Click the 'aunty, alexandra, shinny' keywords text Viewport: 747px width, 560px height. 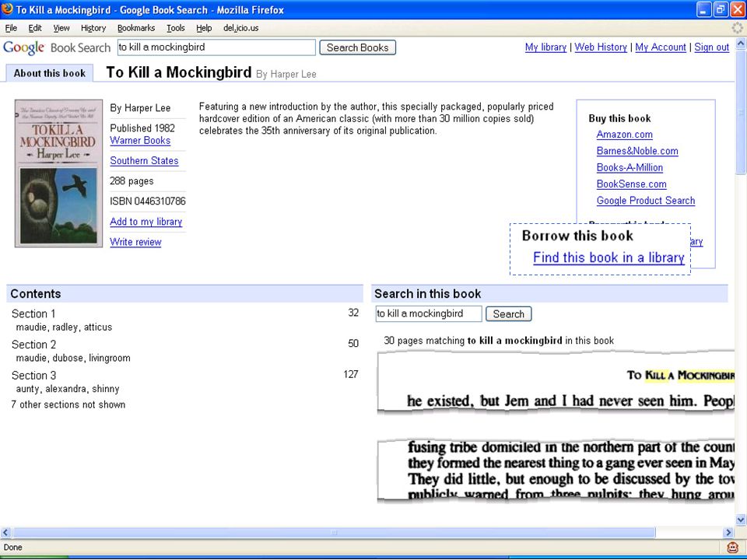pos(68,389)
